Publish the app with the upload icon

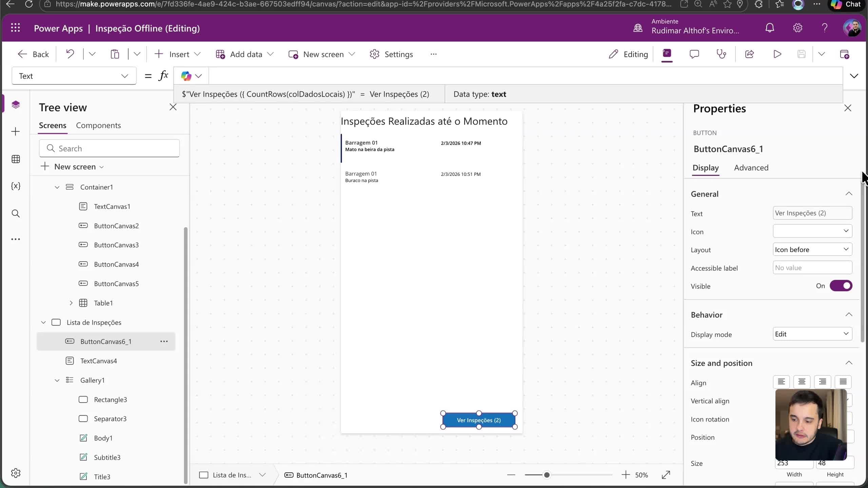pyautogui.click(x=845, y=54)
